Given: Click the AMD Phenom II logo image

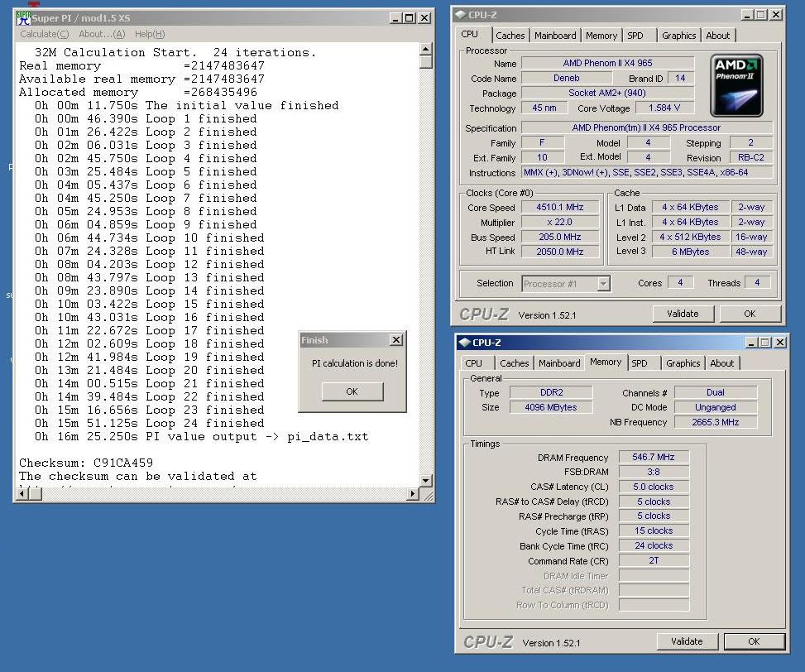Looking at the screenshot, I should coord(736,86).
